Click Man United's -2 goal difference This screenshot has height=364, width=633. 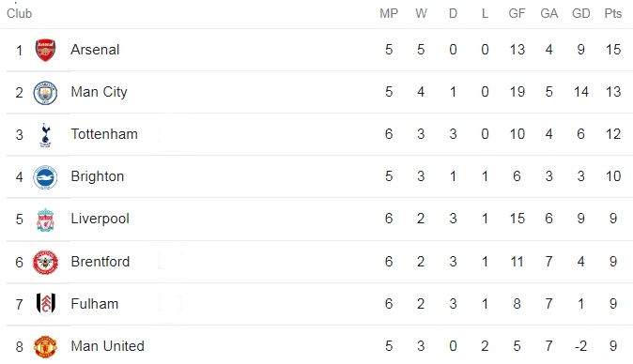(580, 346)
